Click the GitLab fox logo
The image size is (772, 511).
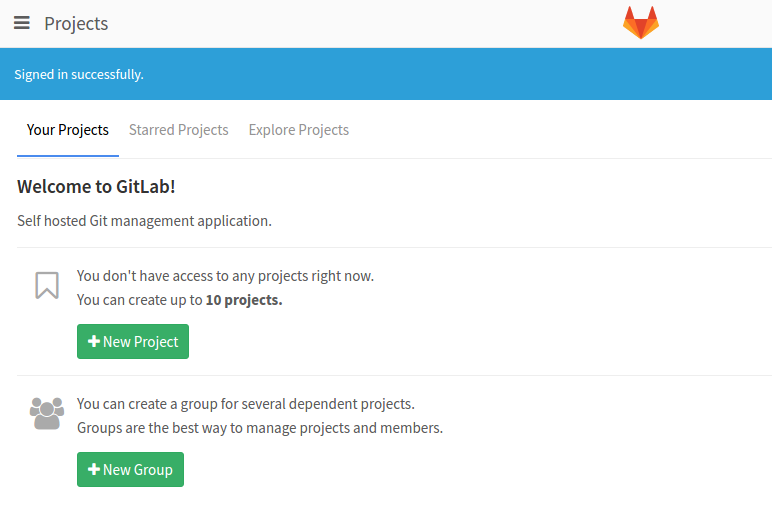(x=641, y=23)
